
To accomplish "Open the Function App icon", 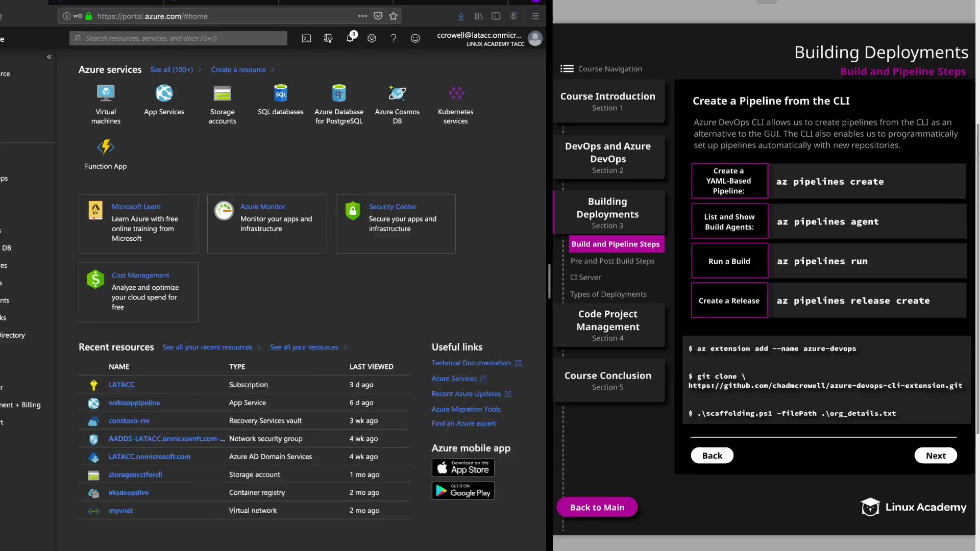I will tap(106, 148).
